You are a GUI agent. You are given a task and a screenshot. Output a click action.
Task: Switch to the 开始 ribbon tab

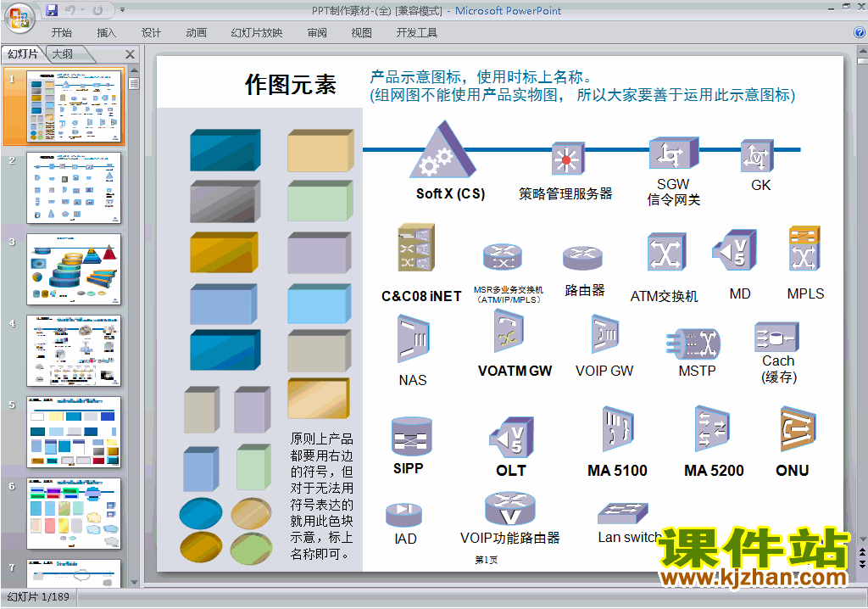click(61, 33)
